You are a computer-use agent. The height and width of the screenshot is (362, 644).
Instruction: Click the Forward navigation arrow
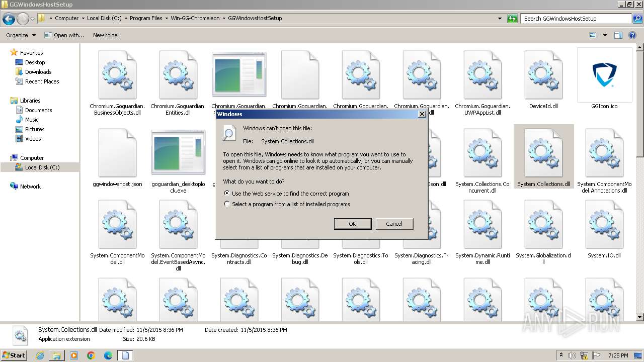point(23,19)
